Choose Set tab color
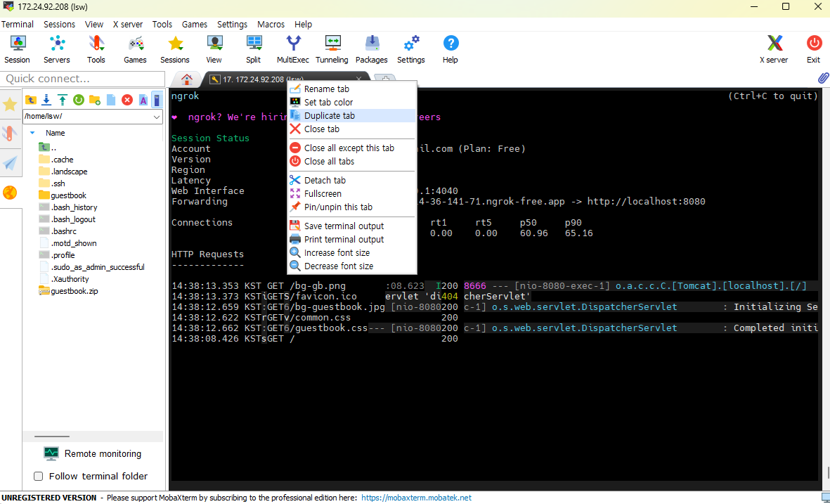 [352, 102]
